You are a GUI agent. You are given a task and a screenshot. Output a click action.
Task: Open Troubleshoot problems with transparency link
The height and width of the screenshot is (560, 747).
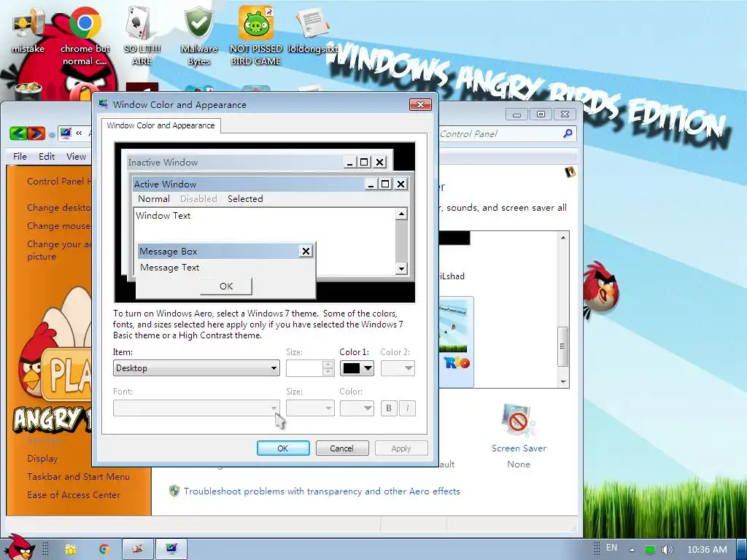click(322, 491)
